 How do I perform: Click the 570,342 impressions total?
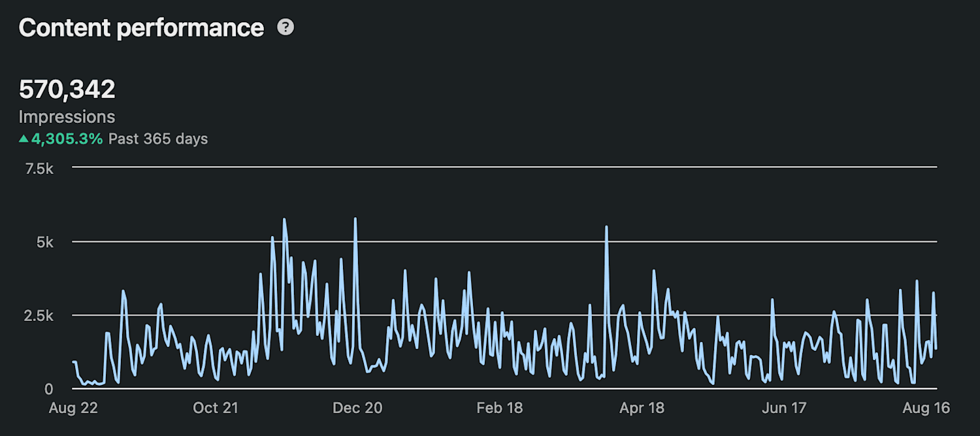(x=67, y=90)
